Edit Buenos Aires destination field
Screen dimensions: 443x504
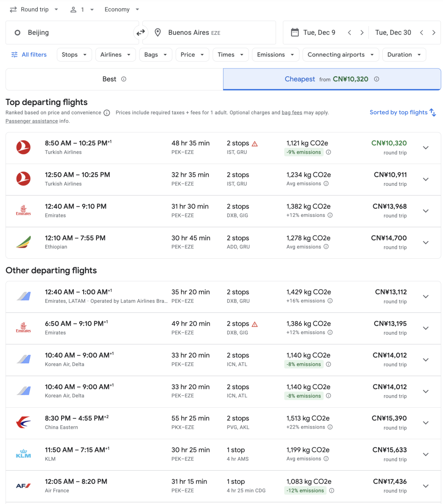coord(209,32)
